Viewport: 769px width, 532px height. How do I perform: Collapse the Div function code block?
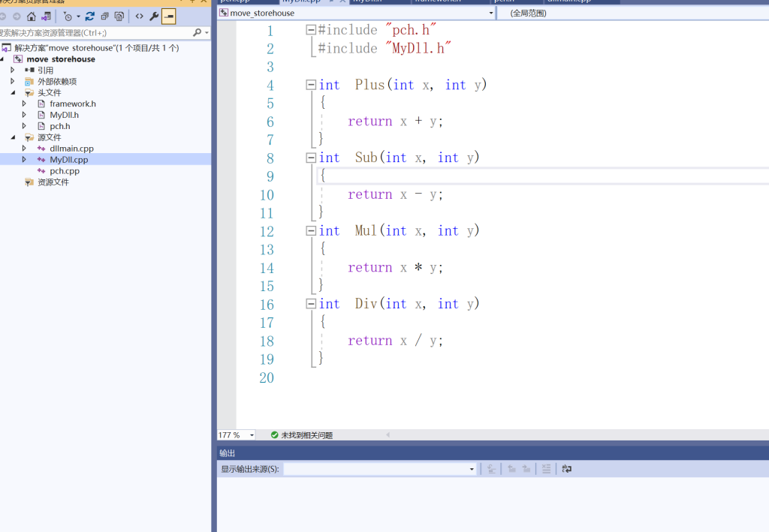(x=310, y=305)
